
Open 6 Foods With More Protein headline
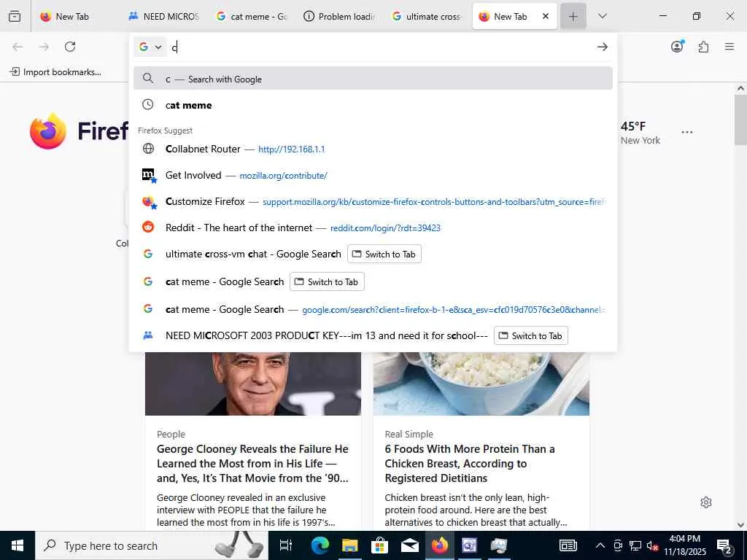(x=470, y=463)
